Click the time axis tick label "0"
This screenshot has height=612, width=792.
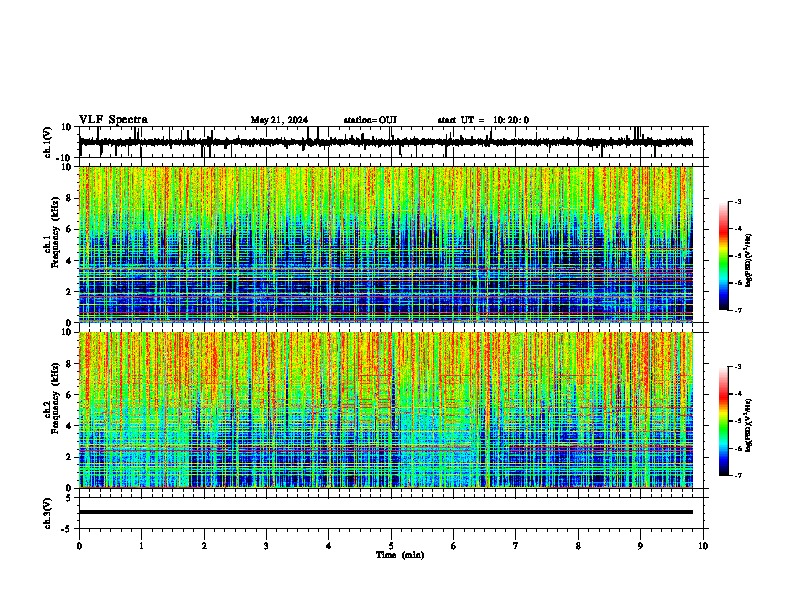pos(79,546)
